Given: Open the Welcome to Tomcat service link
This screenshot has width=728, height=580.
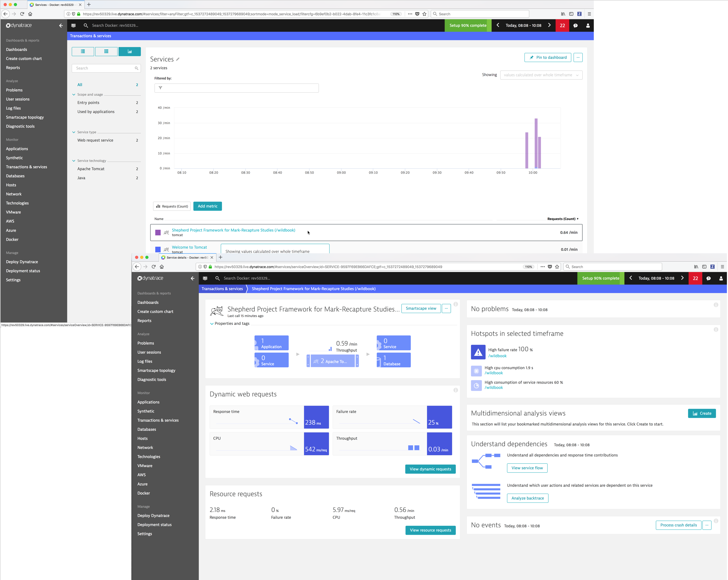Looking at the screenshot, I should pos(189,248).
